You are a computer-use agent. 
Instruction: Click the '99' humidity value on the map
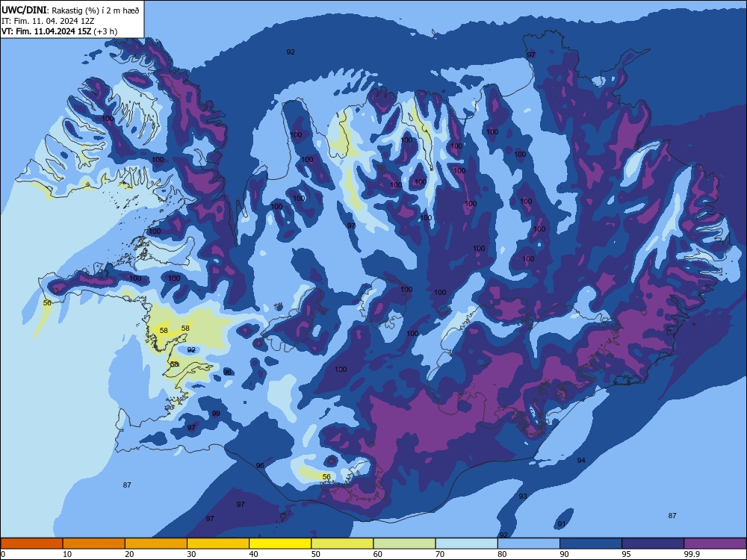coord(217,414)
